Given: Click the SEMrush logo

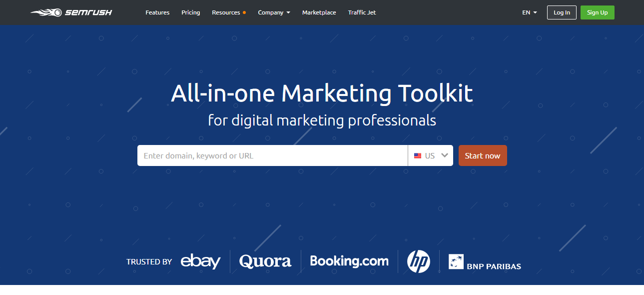Looking at the screenshot, I should point(71,12).
